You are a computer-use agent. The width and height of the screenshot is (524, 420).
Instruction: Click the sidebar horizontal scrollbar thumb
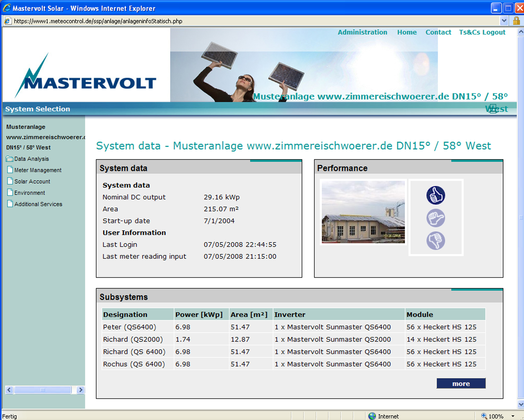[43, 390]
